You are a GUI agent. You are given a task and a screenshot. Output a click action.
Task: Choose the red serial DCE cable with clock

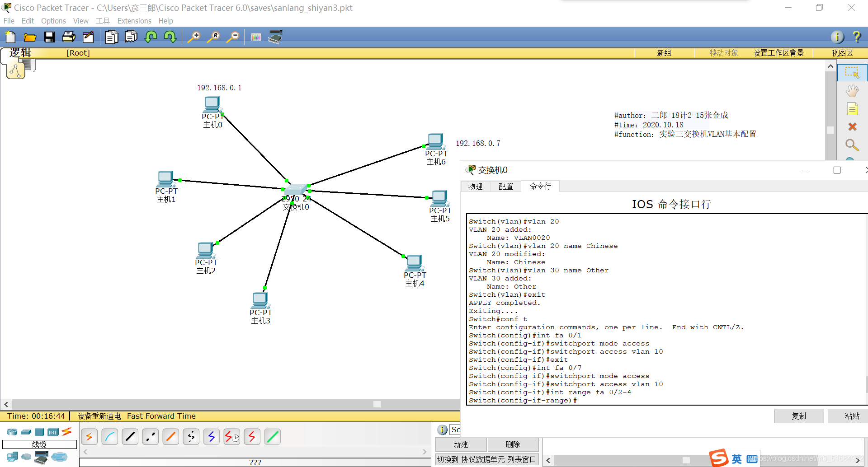pos(232,437)
